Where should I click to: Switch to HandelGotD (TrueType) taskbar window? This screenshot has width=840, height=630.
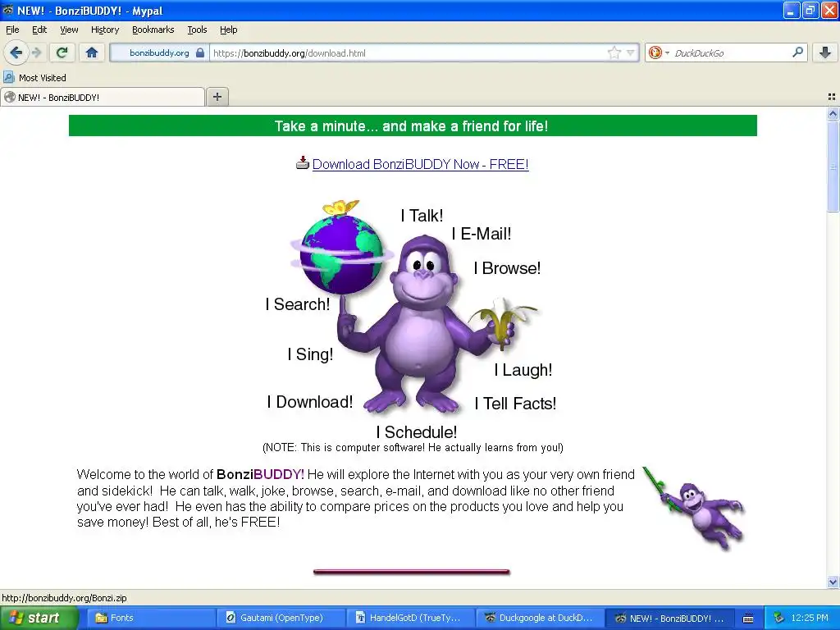click(x=411, y=618)
